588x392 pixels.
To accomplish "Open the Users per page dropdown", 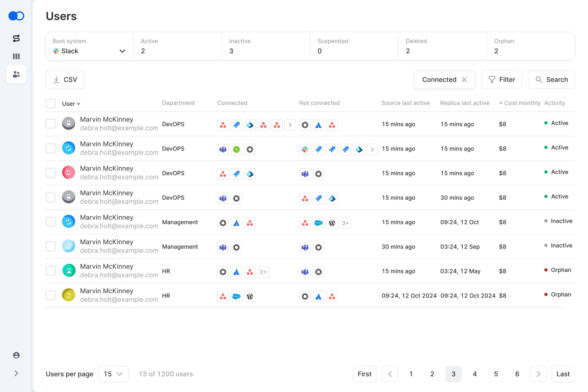I will click(x=113, y=374).
